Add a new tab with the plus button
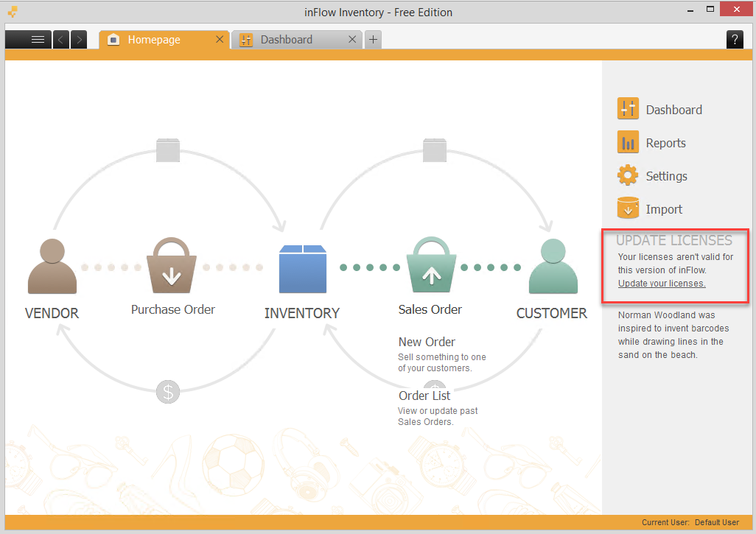 373,40
